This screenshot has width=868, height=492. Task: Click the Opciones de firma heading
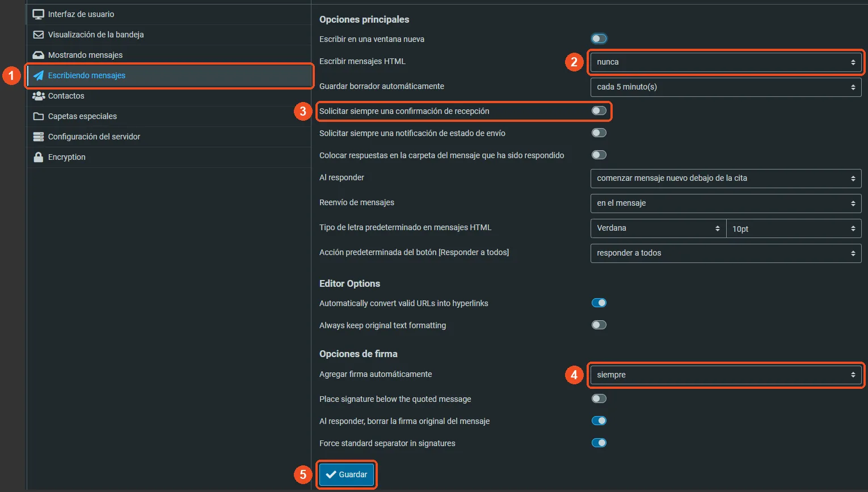(359, 354)
